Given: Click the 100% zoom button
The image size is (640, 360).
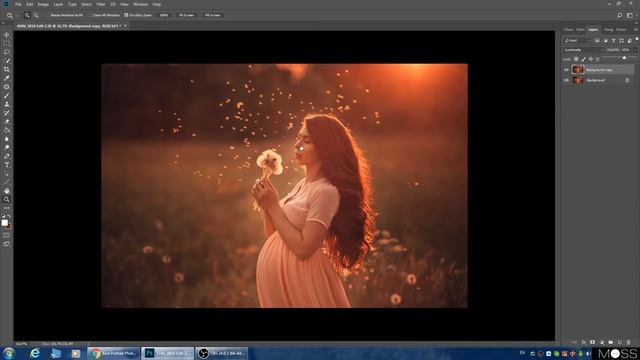Looking at the screenshot, I should [164, 15].
